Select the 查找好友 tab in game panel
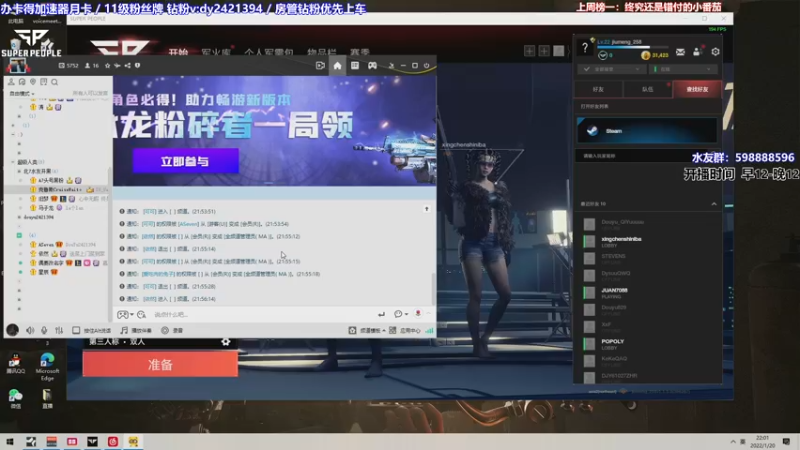Image resolution: width=800 pixels, height=450 pixels. (x=697, y=89)
